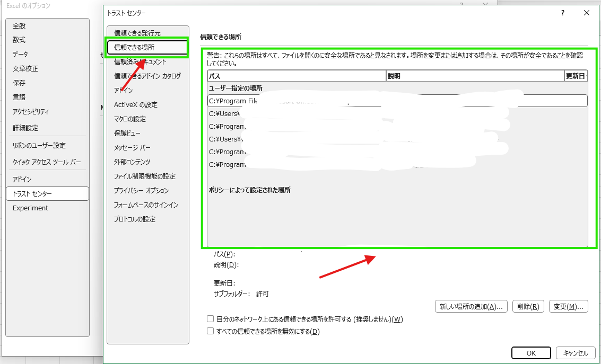Viewport: 601px width, 364px height.
Task: Click 新しい場所の追加 to add a trusted location
Action: [471, 306]
